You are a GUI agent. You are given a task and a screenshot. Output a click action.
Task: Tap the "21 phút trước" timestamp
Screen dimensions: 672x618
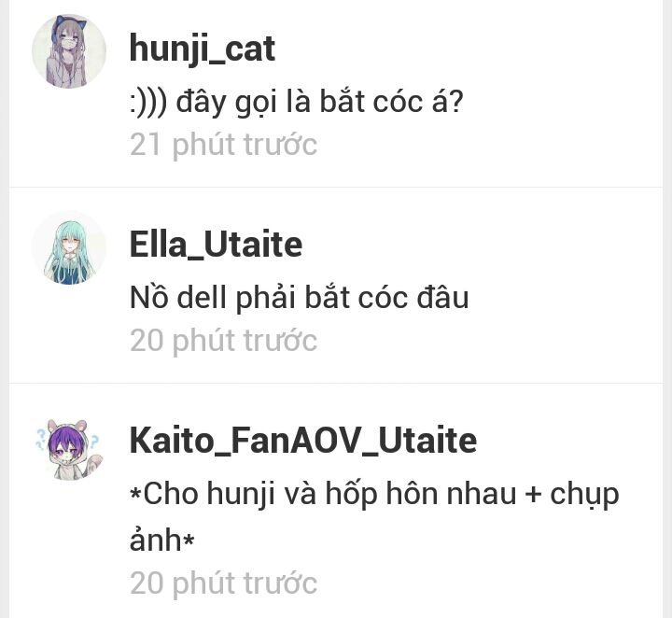pyautogui.click(x=223, y=145)
